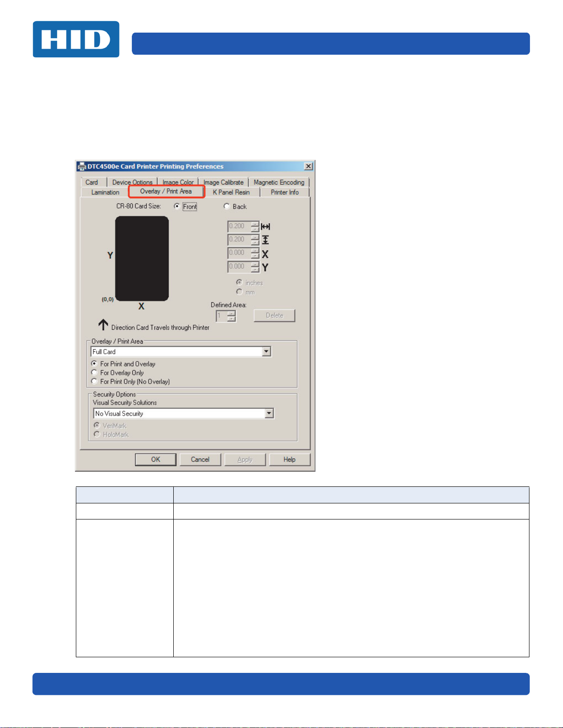Select For Print and Overlay option

[x=94, y=363]
